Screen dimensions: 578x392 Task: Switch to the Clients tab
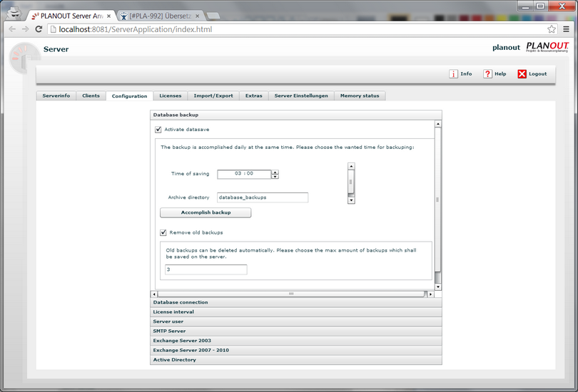point(91,96)
